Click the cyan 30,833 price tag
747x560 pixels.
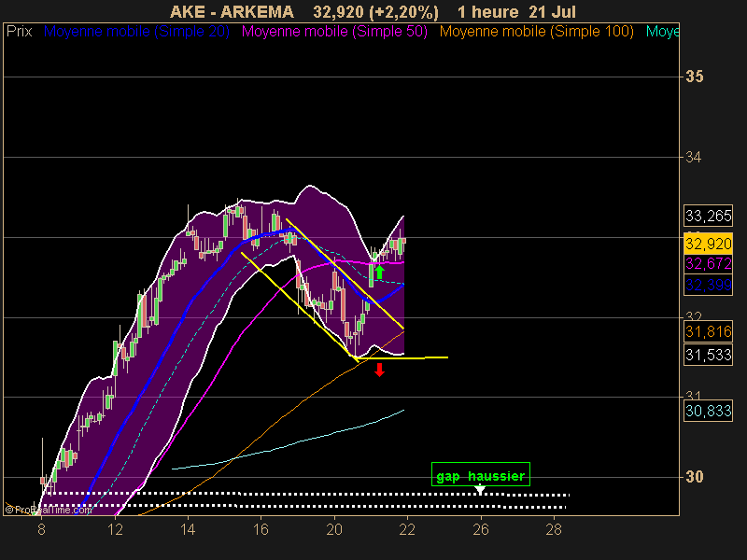click(x=708, y=411)
